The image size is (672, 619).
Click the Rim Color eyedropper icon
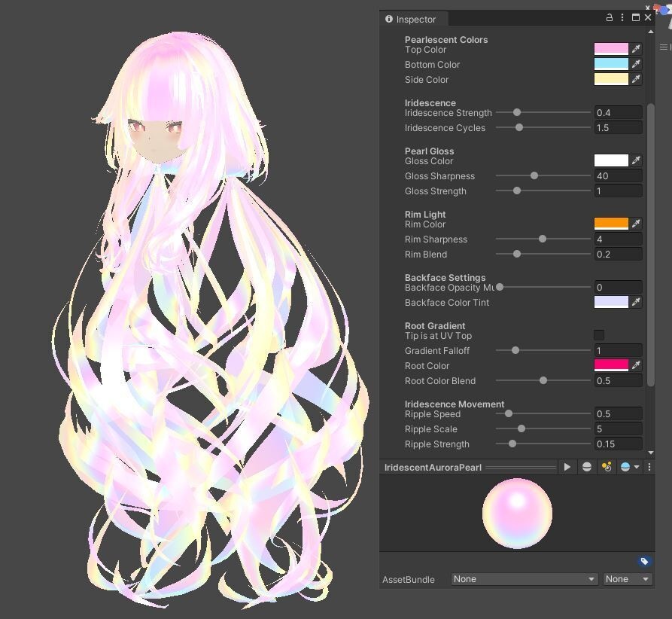636,224
